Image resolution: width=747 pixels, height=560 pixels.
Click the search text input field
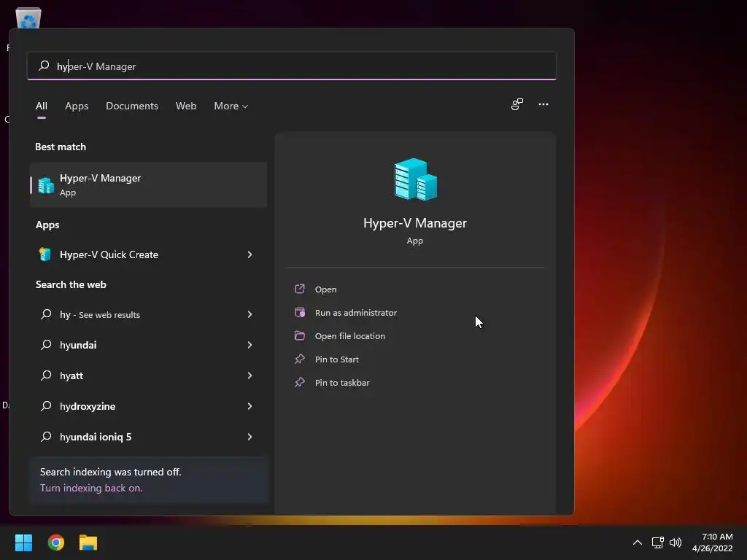tap(292, 66)
